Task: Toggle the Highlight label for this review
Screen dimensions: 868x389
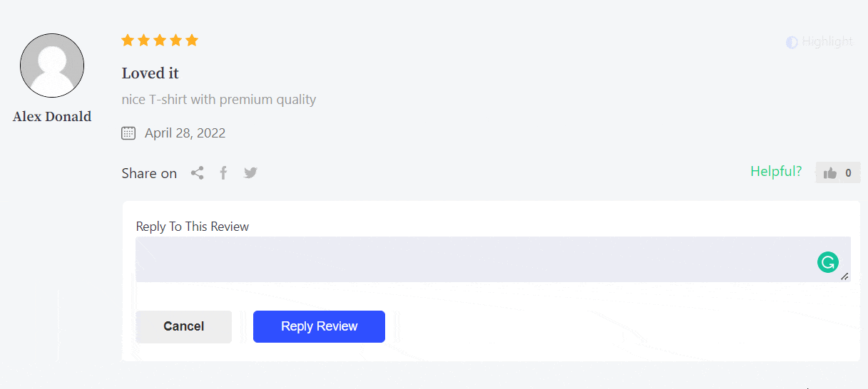Action: click(827, 42)
